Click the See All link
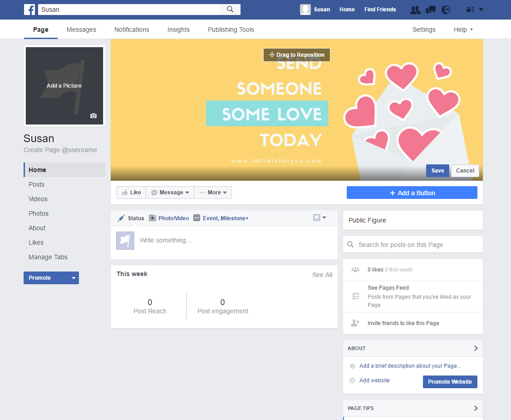511x420 pixels. 322,275
